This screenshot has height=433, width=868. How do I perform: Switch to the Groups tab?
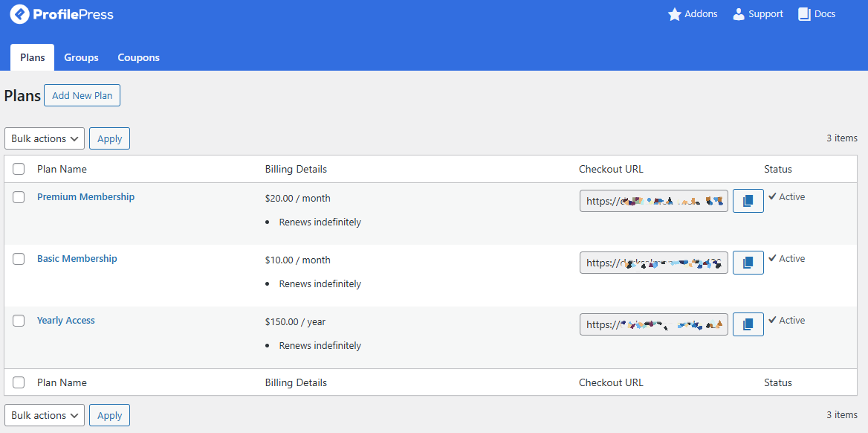pyautogui.click(x=81, y=57)
